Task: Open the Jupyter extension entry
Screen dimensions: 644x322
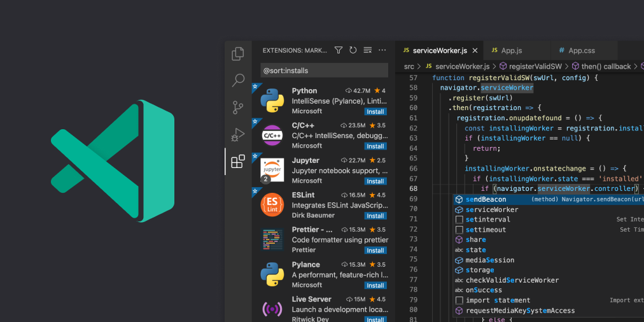Action: pyautogui.click(x=323, y=169)
